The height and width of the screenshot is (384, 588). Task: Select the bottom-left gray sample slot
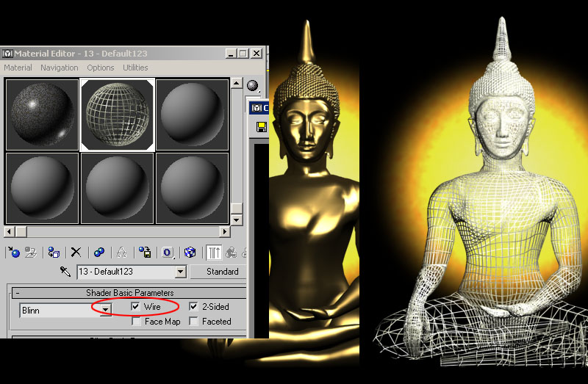point(42,188)
